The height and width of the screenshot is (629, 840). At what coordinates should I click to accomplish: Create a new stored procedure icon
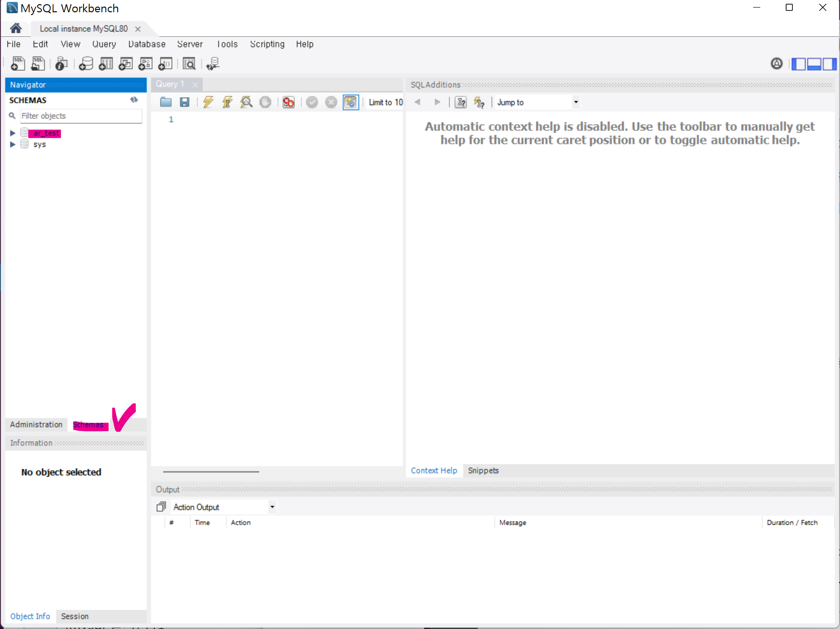(145, 63)
